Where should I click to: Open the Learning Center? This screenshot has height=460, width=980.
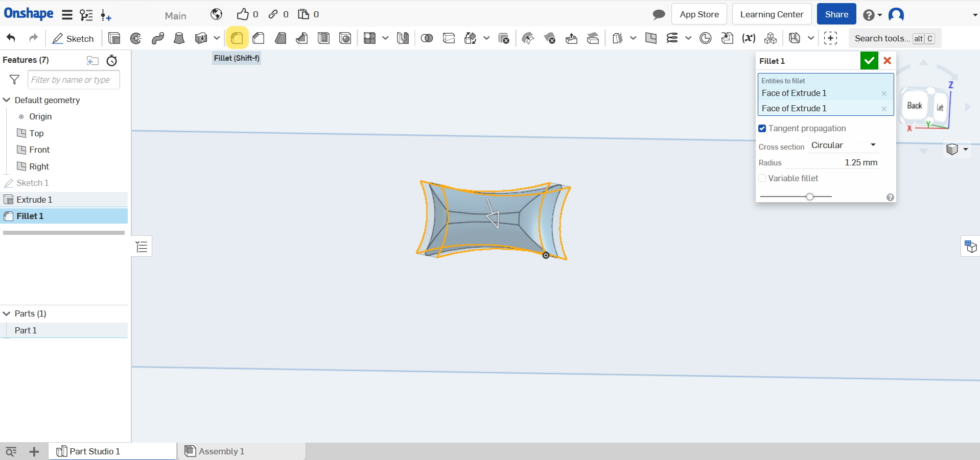771,14
